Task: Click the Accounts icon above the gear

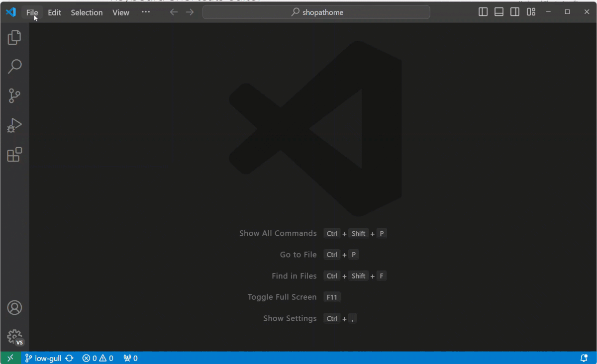Action: (x=14, y=307)
